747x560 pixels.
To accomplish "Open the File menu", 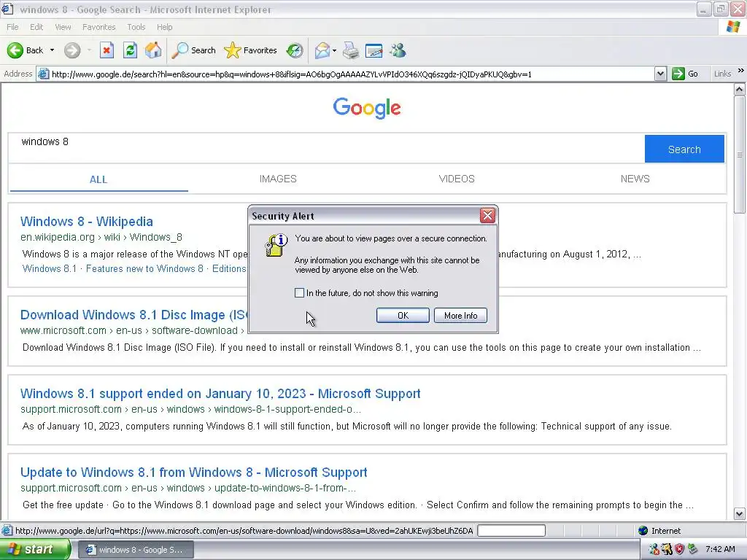I will pyautogui.click(x=13, y=27).
